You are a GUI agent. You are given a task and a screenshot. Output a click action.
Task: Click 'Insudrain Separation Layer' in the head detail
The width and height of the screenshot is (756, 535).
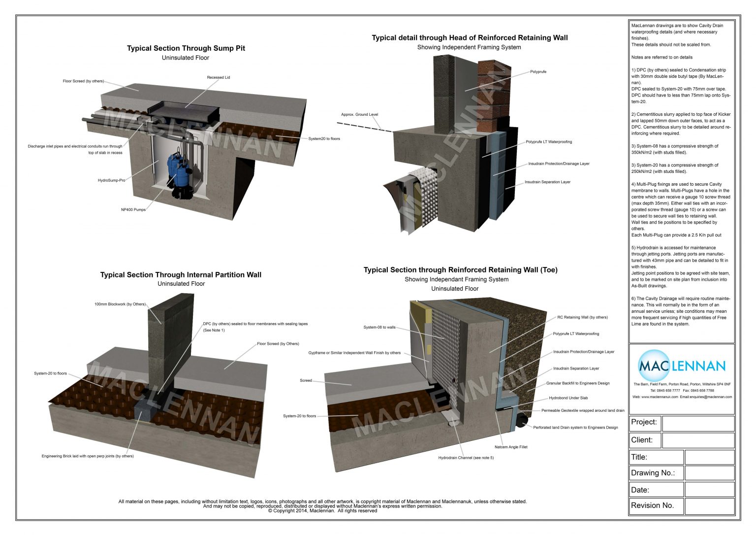[547, 182]
